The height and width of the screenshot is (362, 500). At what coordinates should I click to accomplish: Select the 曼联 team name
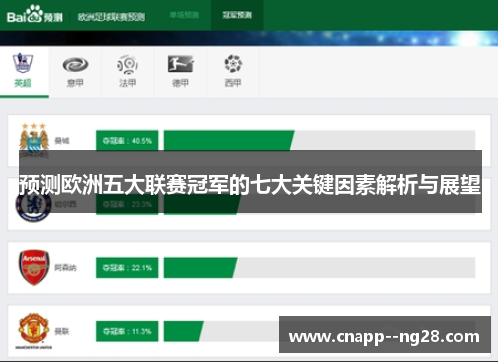point(62,331)
